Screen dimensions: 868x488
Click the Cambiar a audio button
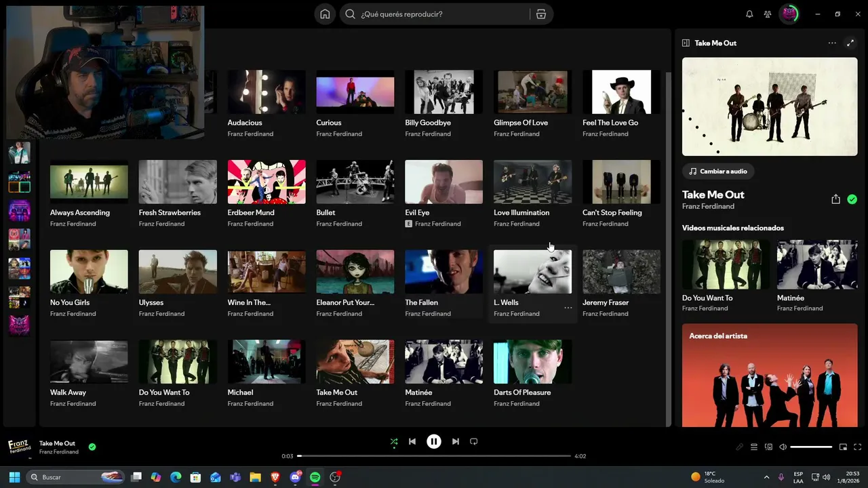click(719, 171)
